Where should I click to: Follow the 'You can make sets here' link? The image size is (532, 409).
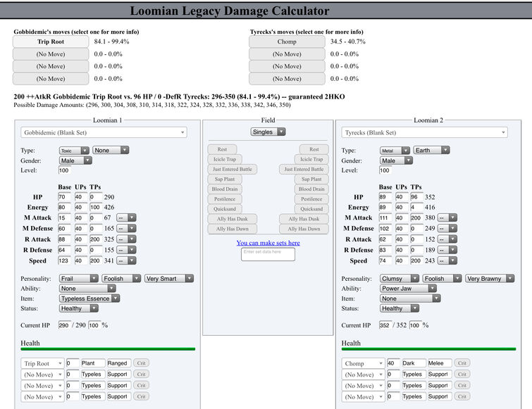coord(268,243)
